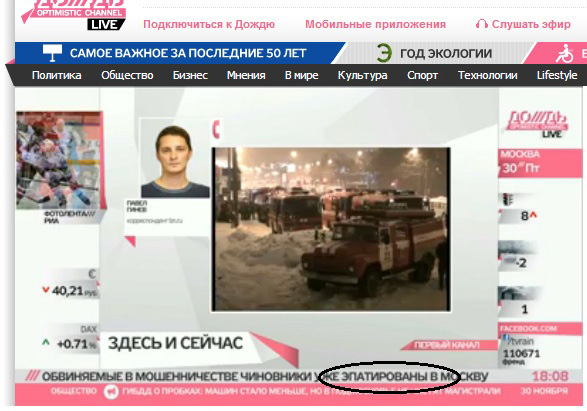Click the wheelchair icon in pink banner

pyautogui.click(x=565, y=54)
